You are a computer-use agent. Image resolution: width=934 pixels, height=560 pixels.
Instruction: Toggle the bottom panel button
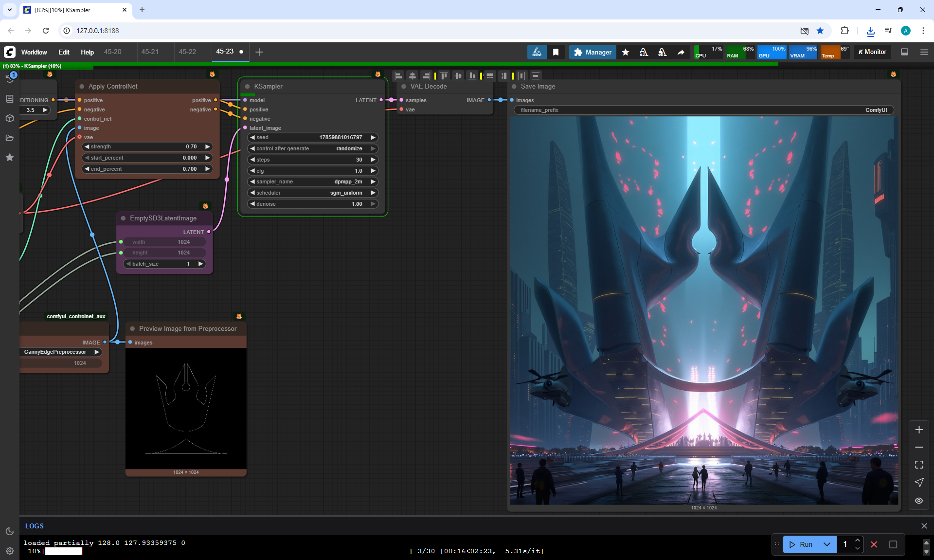tap(904, 52)
